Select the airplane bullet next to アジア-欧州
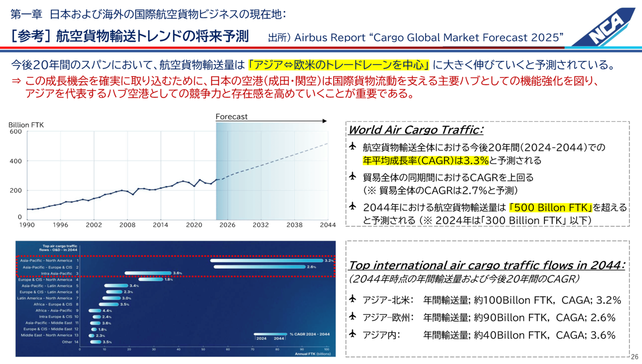 pos(353,317)
